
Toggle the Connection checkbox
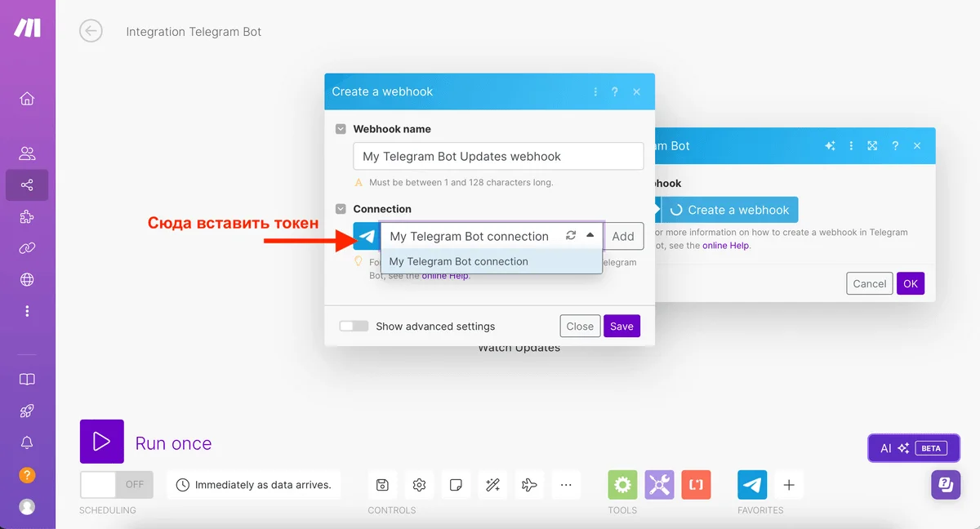click(341, 209)
